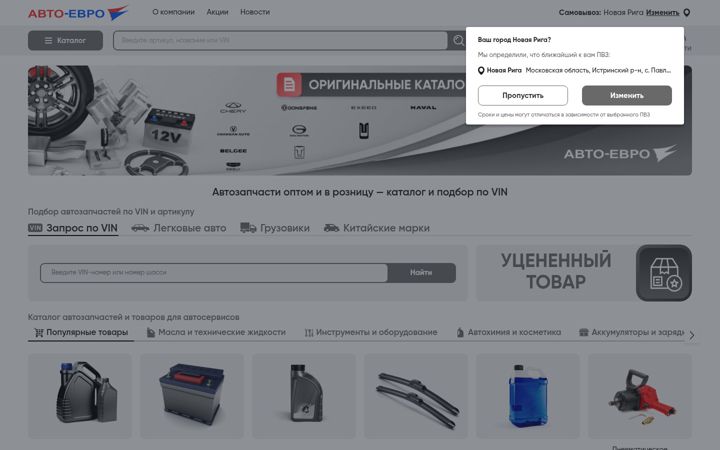Image resolution: width=720 pixels, height=450 pixels.
Task: Click the Новая Рига pickup address row
Action: point(574,70)
